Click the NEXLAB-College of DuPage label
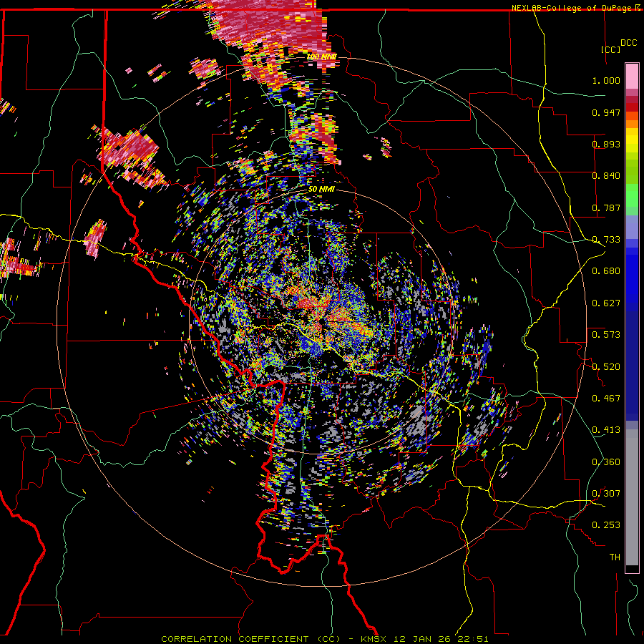 (x=572, y=8)
